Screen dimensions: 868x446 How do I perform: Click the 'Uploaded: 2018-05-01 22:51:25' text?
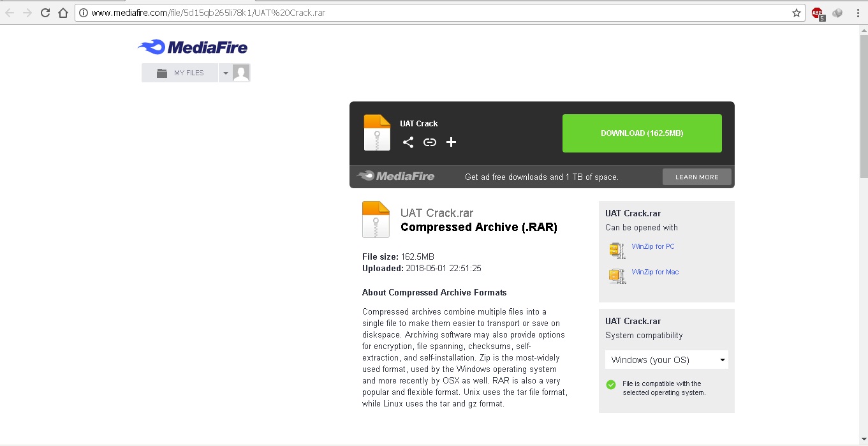click(422, 268)
